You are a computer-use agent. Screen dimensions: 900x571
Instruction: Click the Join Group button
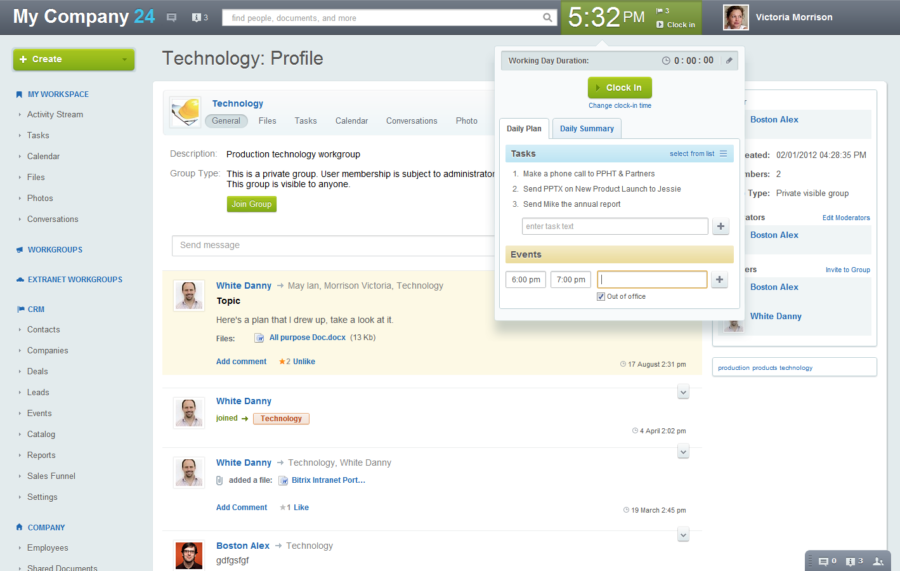(251, 204)
